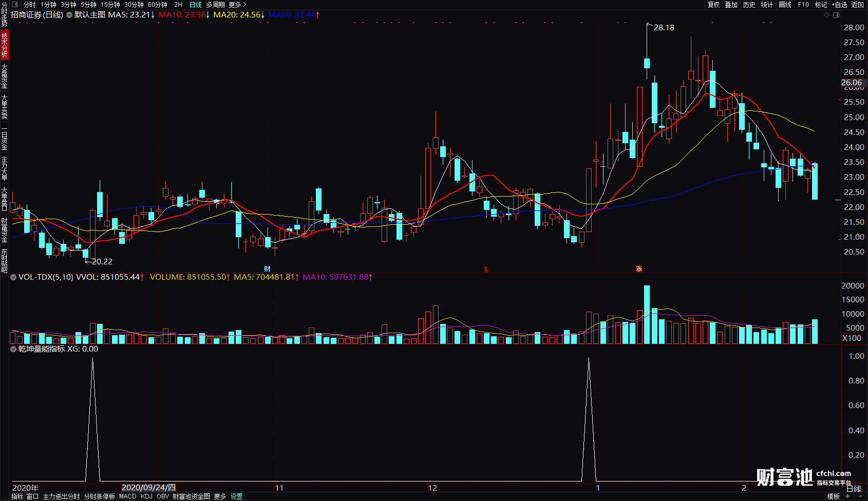The width and height of the screenshot is (868, 501).
Task: Click the 叠加 overlay button
Action: [x=731, y=5]
